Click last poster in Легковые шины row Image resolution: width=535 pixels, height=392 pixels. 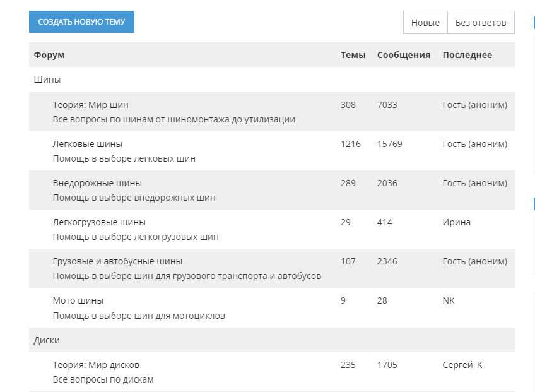[474, 144]
